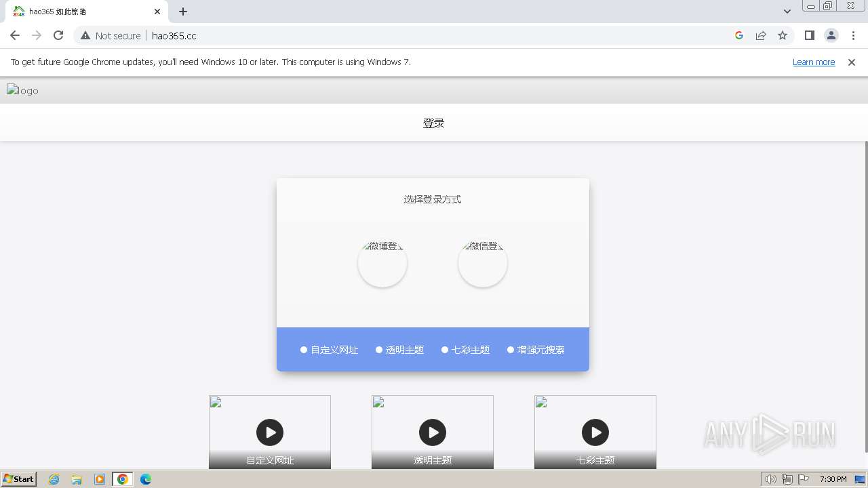This screenshot has height=488, width=868.
Task: Share this page icon
Action: [761, 35]
